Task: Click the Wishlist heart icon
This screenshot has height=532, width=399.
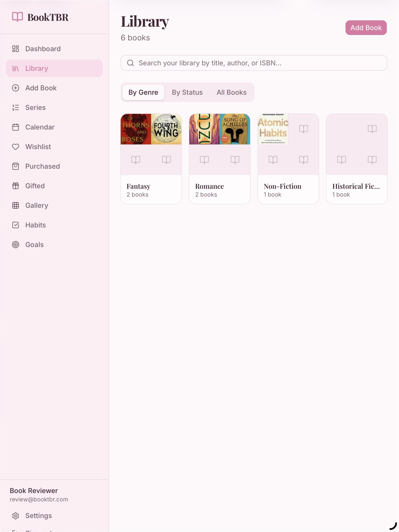Action: [x=15, y=147]
